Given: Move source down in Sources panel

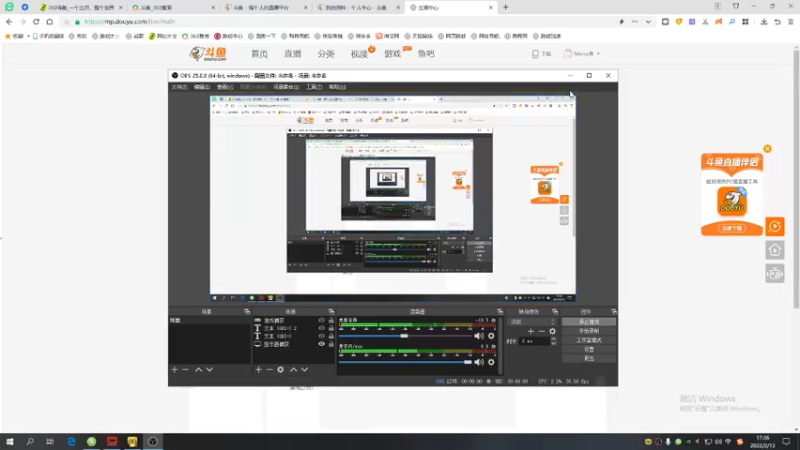Looking at the screenshot, I should point(304,369).
